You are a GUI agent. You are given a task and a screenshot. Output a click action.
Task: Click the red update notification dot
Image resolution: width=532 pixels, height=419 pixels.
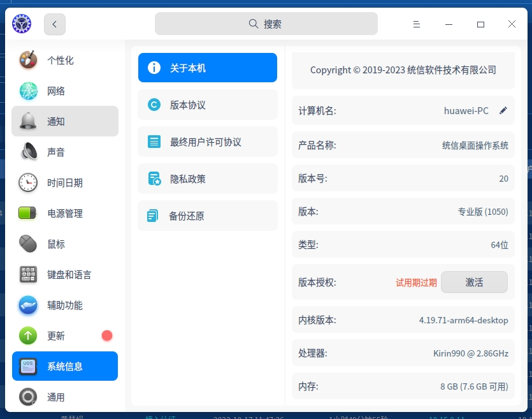pyautogui.click(x=107, y=335)
